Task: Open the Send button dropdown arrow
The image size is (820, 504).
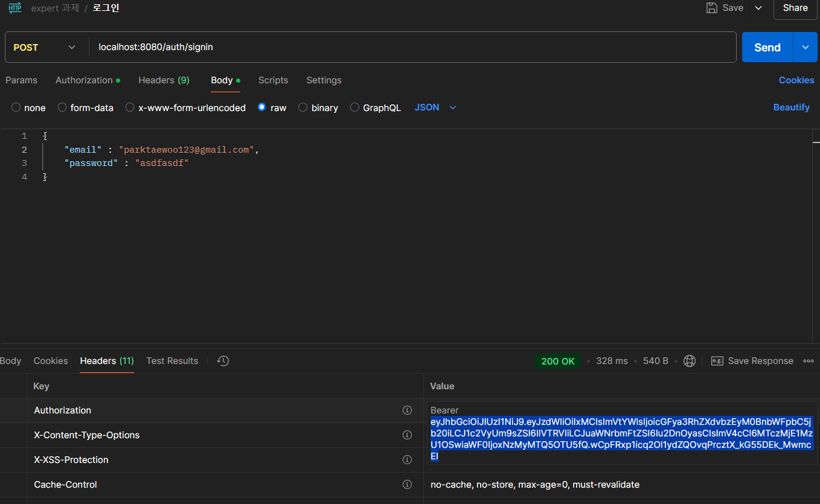Action: 805,47
